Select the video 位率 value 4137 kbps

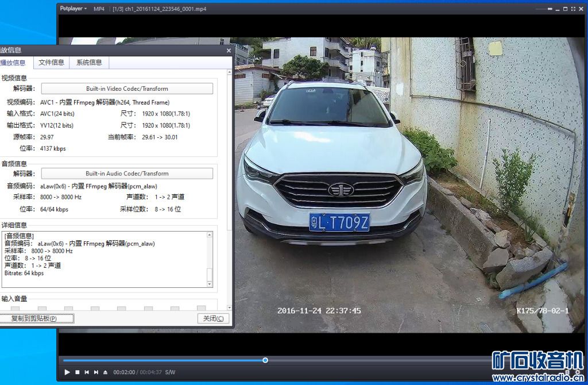[x=53, y=149]
